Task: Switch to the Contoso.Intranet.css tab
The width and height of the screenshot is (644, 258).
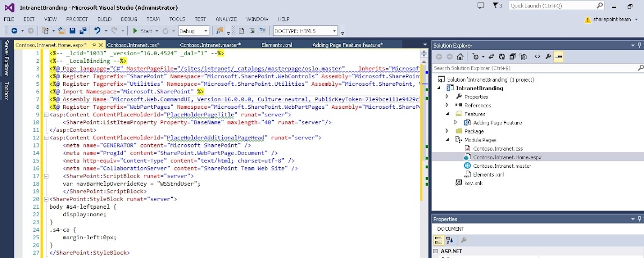Action: click(x=133, y=45)
